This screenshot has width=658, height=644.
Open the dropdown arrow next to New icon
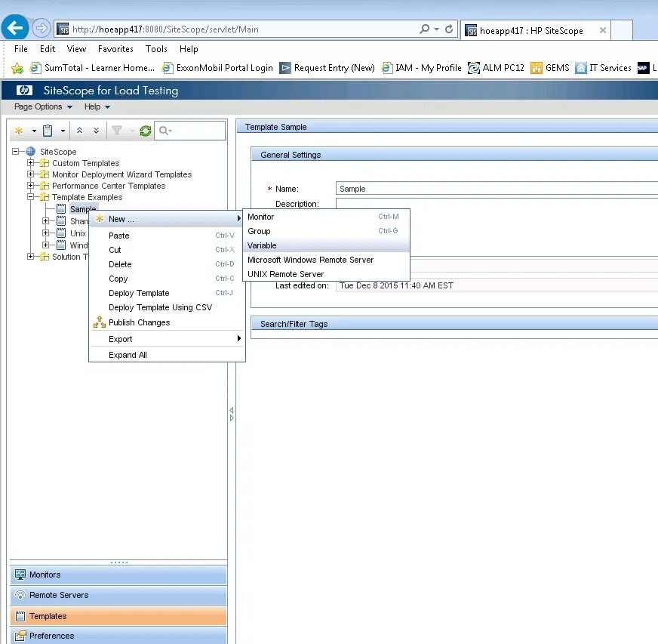(34, 131)
